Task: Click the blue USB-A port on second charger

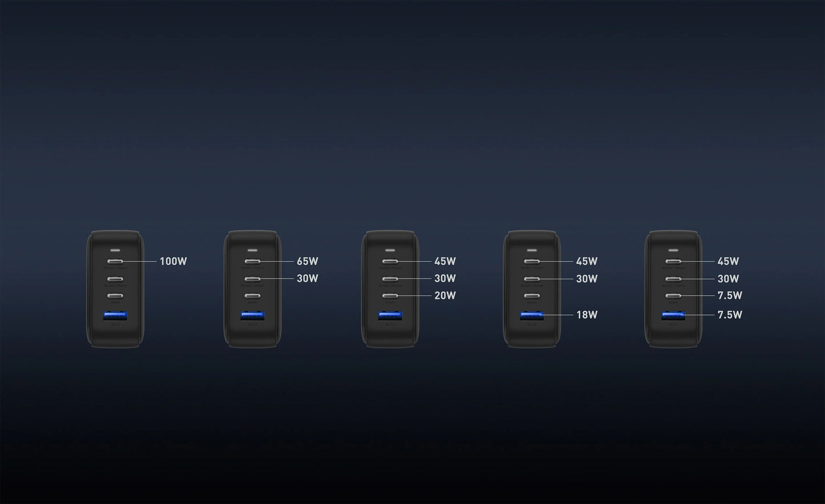Action: coord(252,315)
